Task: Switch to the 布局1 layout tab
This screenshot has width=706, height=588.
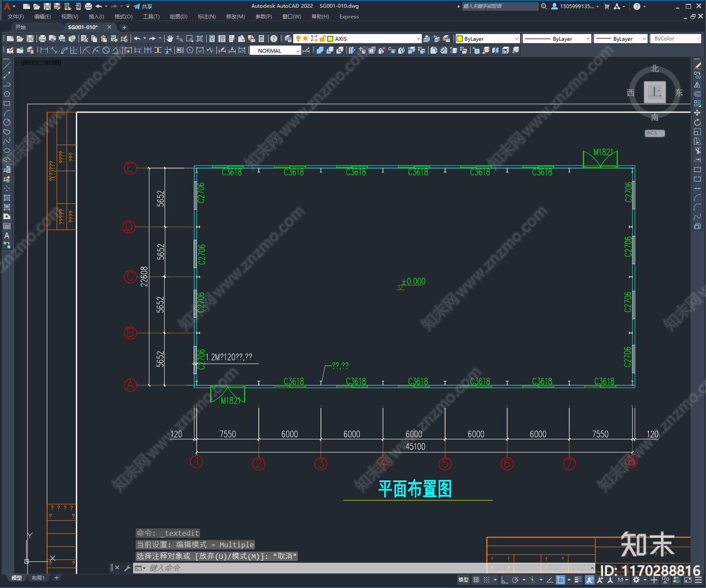Action: (x=38, y=578)
